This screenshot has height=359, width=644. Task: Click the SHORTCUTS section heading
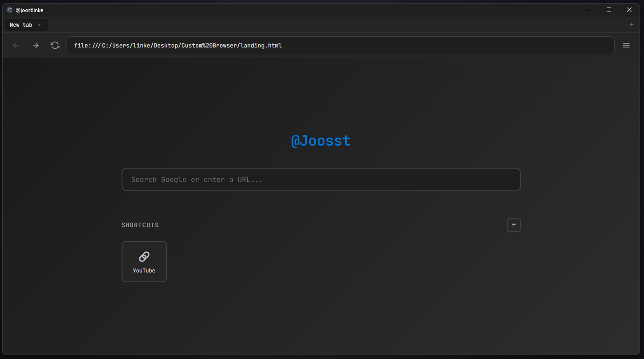coord(140,225)
